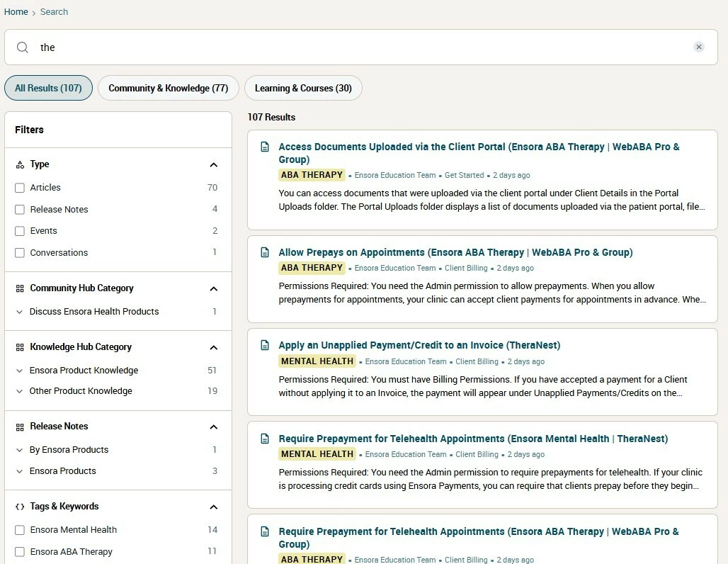The image size is (728, 564).
Task: Click the Knowledge Hub Category grid icon
Action: pyautogui.click(x=20, y=347)
